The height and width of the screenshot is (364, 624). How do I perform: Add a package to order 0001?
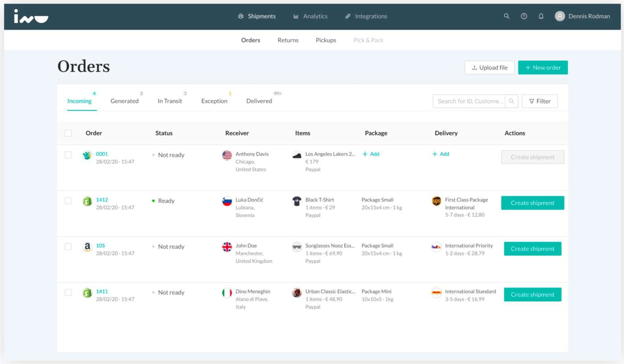[x=371, y=154]
